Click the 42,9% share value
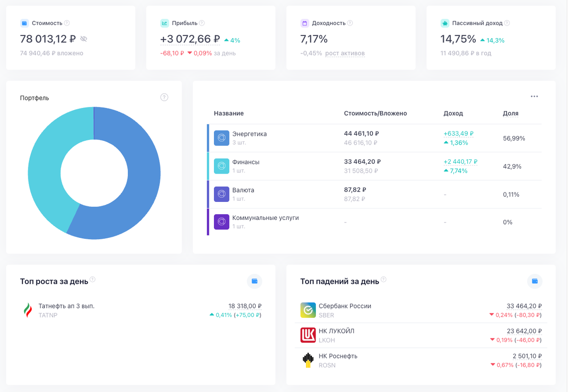This screenshot has height=392, width=568. (x=512, y=166)
